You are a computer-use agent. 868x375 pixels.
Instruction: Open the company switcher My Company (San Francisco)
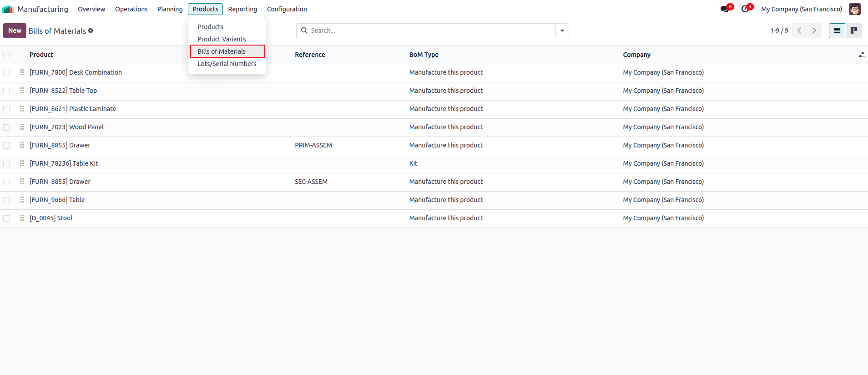(x=802, y=9)
